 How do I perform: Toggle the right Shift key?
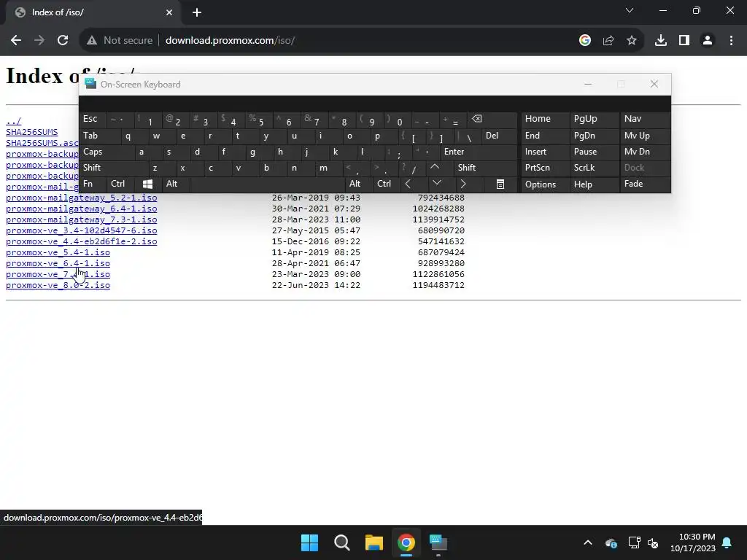(x=485, y=168)
